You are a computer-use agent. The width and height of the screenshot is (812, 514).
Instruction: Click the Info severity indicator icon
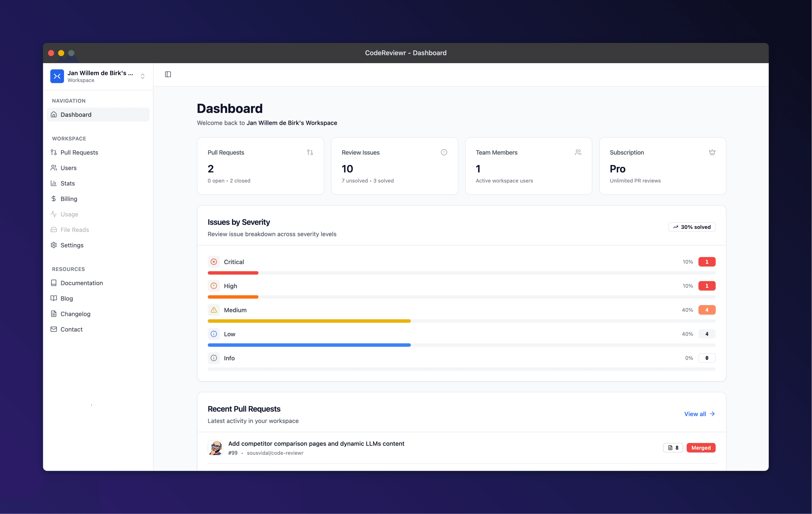214,358
